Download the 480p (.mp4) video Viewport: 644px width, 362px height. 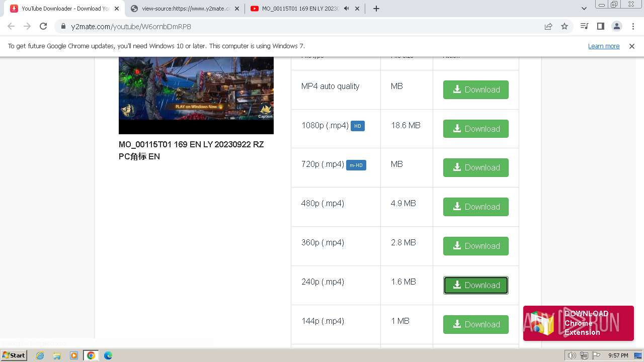475,207
